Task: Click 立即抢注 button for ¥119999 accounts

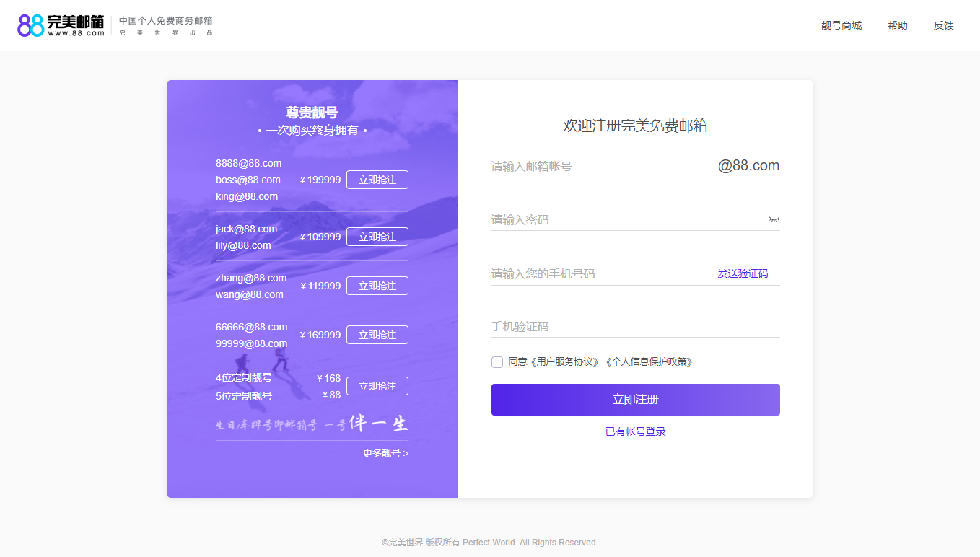Action: (377, 286)
